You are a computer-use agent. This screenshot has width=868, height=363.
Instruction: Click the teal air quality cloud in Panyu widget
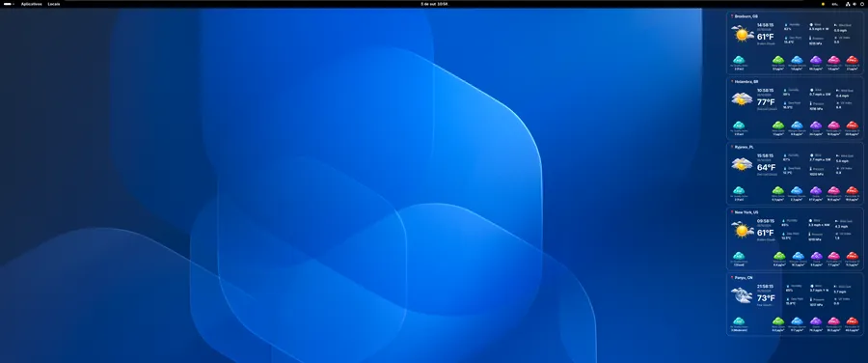[x=739, y=321]
